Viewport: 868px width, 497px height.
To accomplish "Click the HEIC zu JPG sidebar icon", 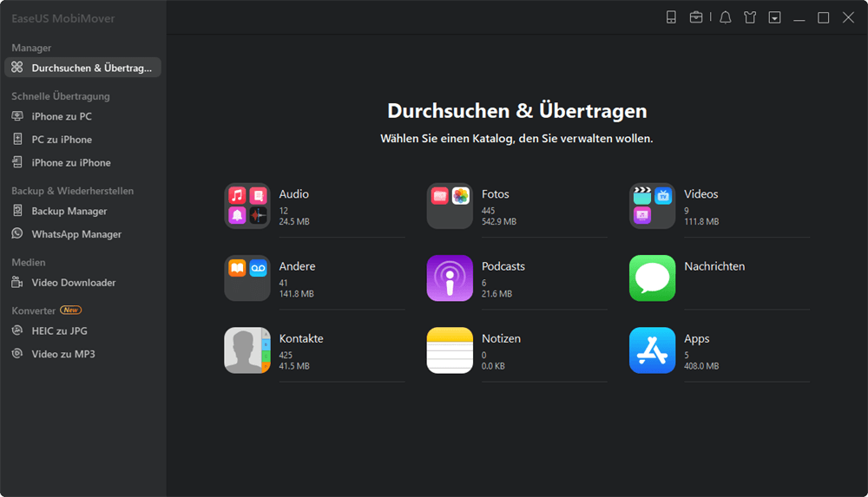I will tap(17, 330).
